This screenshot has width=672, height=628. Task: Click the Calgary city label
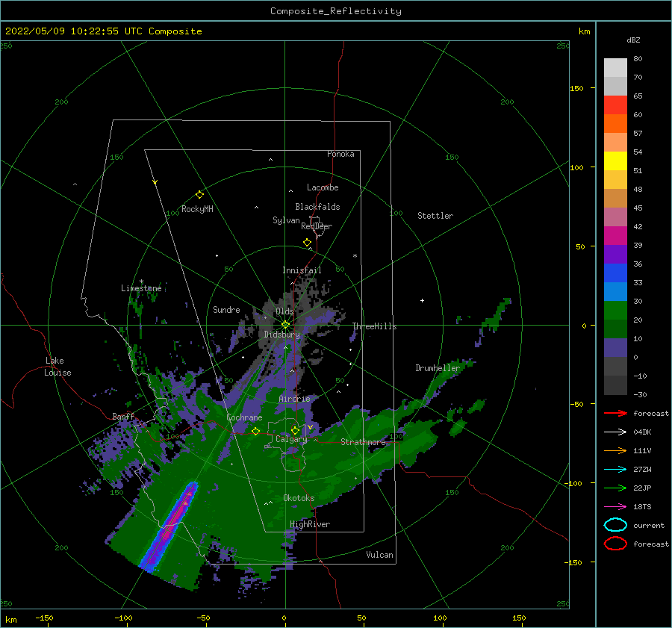[291, 439]
